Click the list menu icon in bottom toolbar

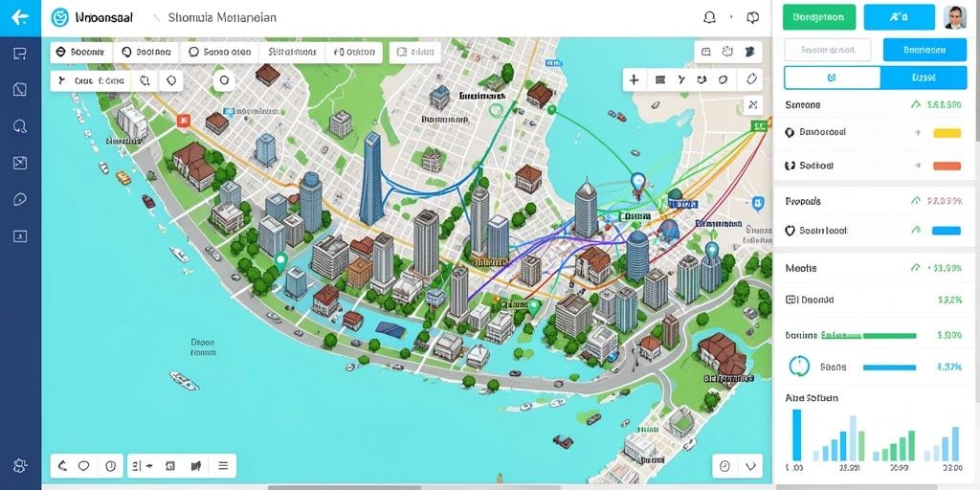click(223, 466)
